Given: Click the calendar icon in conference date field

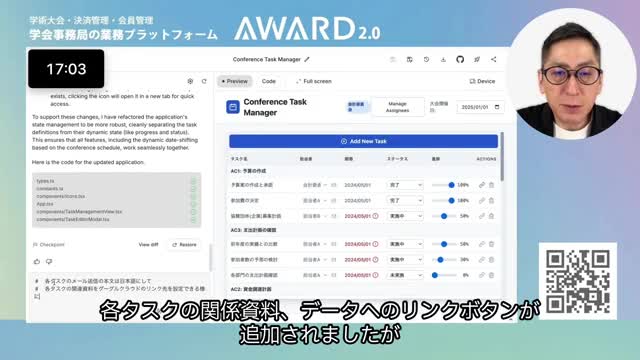Looking at the screenshot, I should click(x=497, y=107).
